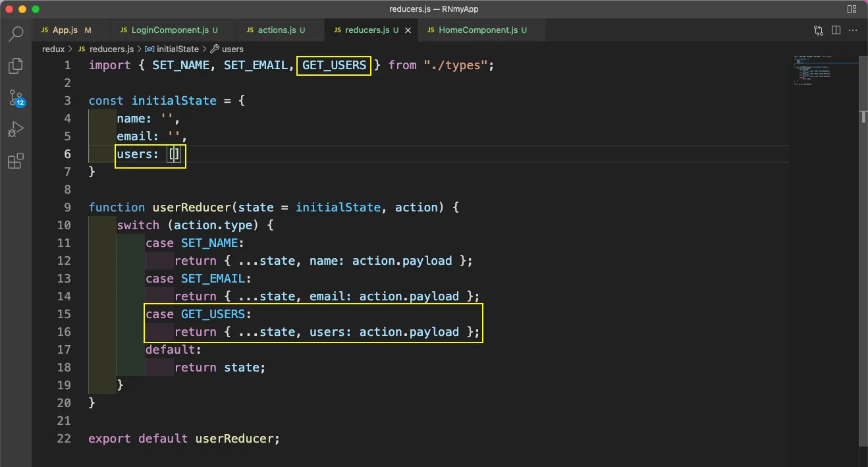Open the Run and Debug view
The width and height of the screenshot is (868, 467).
[x=16, y=129]
